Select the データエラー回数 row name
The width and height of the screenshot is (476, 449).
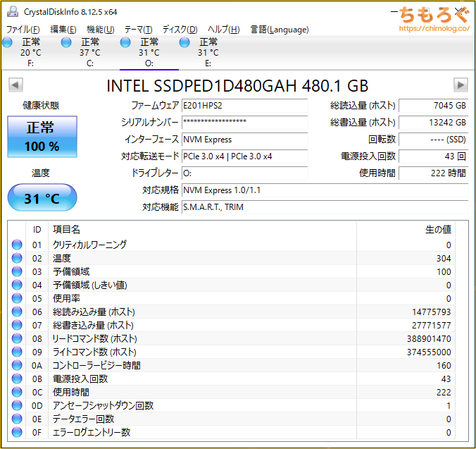(83, 419)
